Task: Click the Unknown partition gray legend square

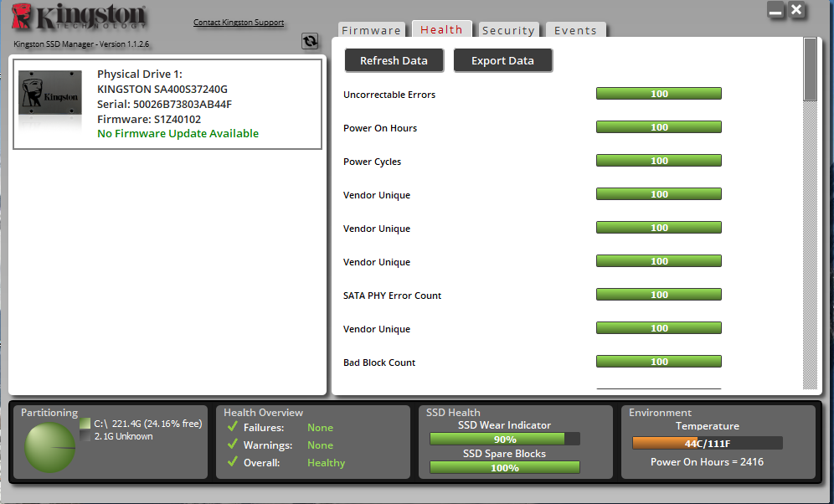Action: point(85,436)
